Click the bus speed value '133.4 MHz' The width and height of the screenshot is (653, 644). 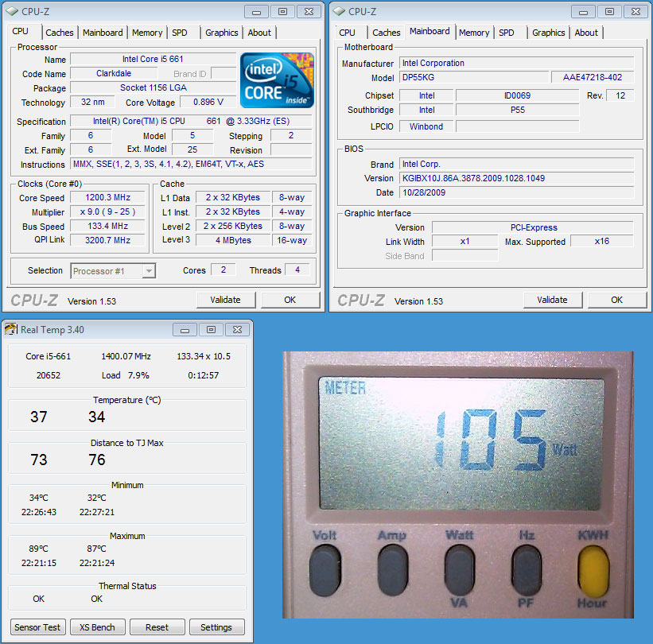pos(108,226)
